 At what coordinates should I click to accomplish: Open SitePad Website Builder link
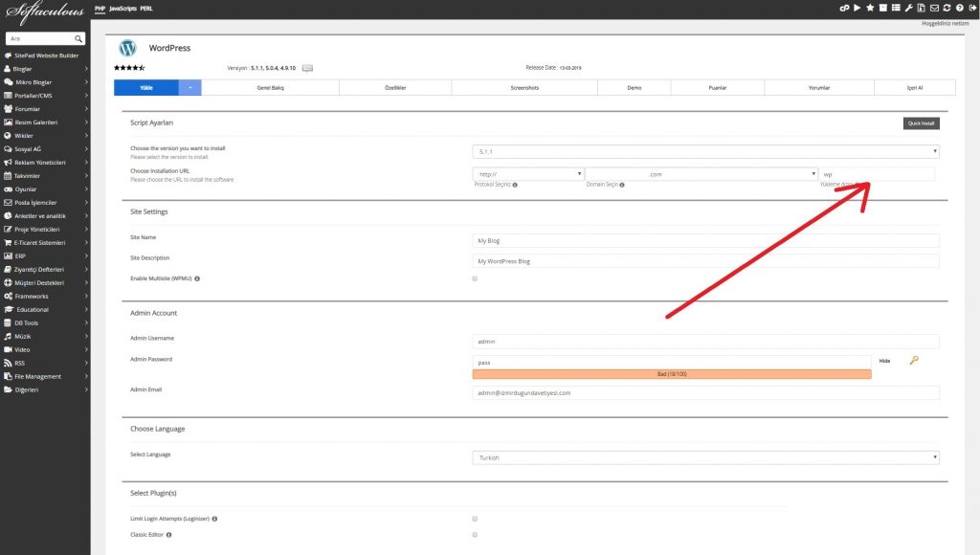pos(46,55)
